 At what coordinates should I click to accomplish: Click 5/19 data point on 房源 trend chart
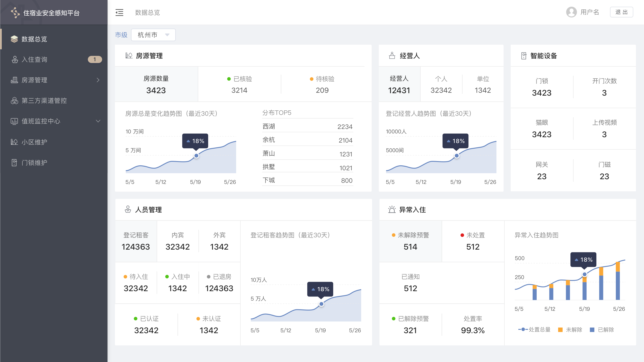(x=197, y=156)
